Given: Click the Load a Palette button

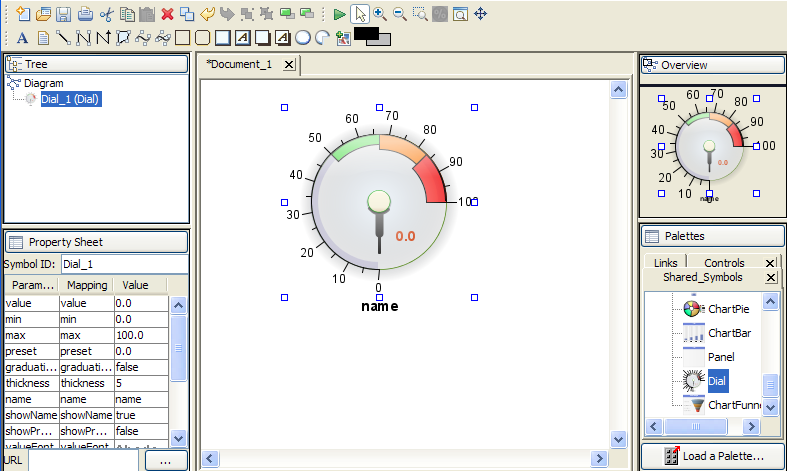Looking at the screenshot, I should tap(711, 456).
